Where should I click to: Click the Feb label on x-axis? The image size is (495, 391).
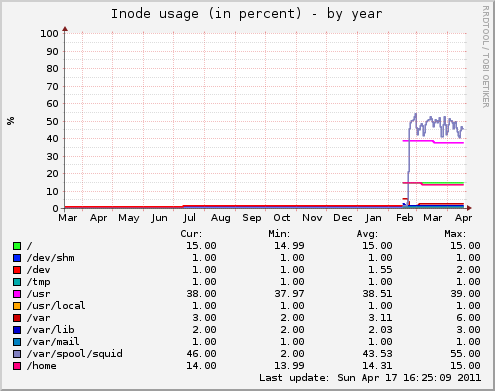[405, 218]
